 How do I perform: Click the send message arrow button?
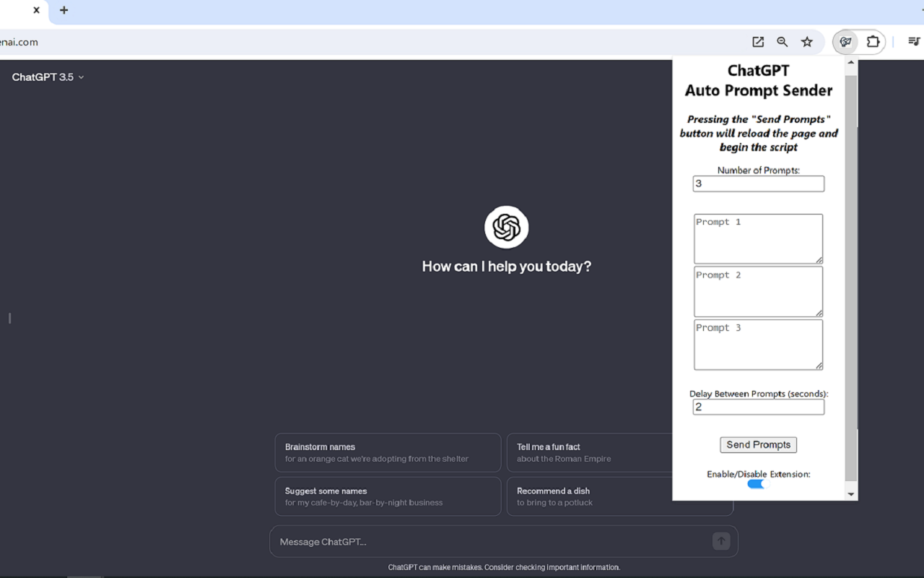[x=721, y=541]
